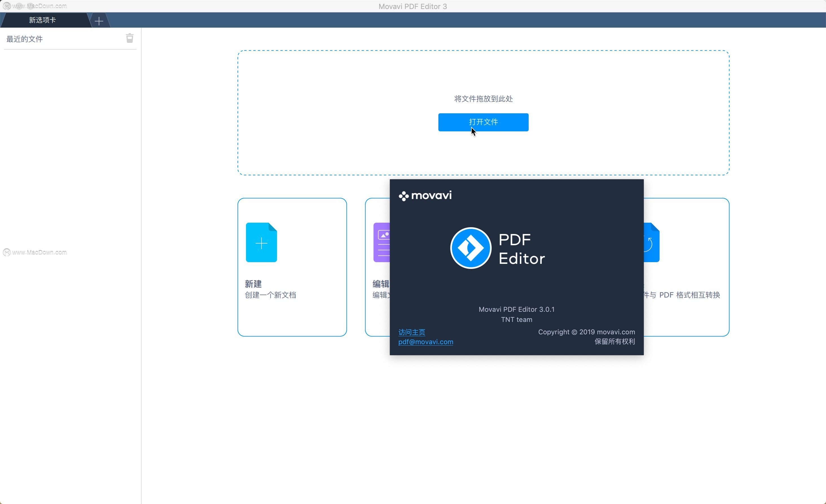Click the 新建 card title
The width and height of the screenshot is (826, 504).
point(253,284)
